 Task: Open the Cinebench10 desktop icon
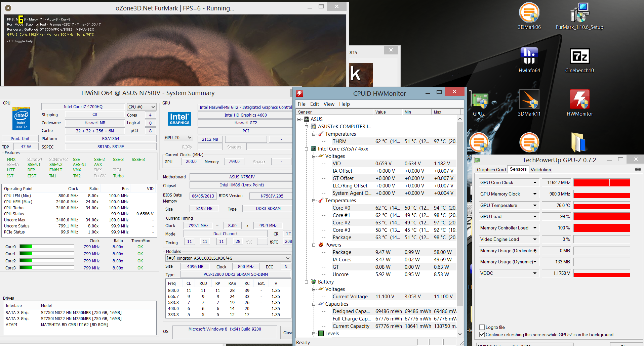coord(579,60)
